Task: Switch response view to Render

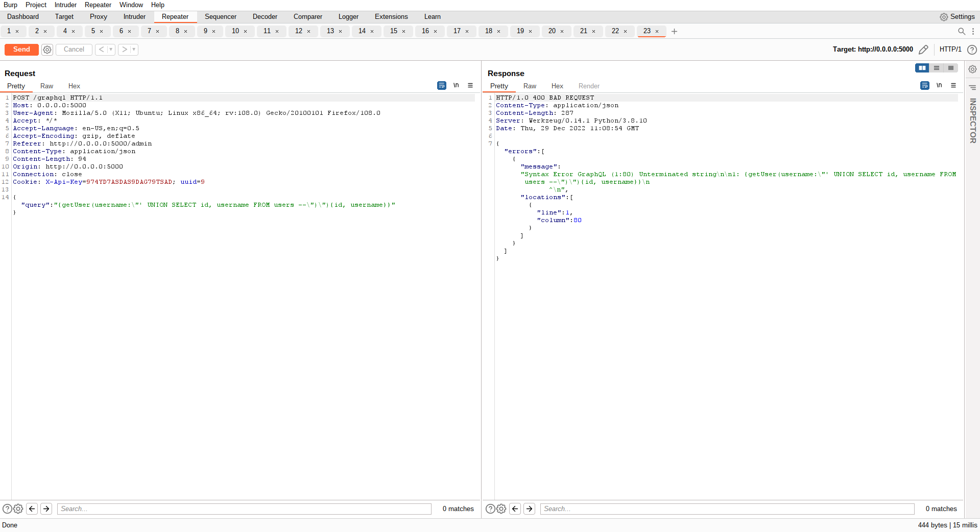Action: (589, 86)
